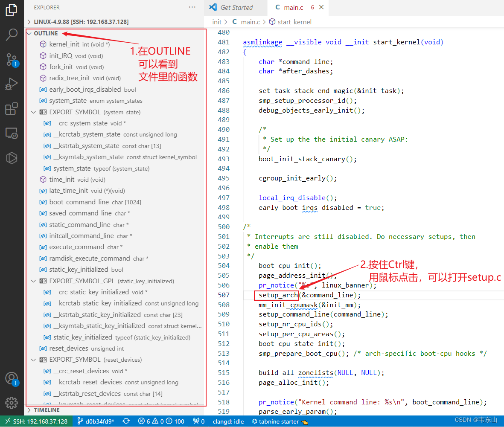Open the Tabnine hexagon icon in activity bar
The image size is (504, 427).
pos(12,158)
